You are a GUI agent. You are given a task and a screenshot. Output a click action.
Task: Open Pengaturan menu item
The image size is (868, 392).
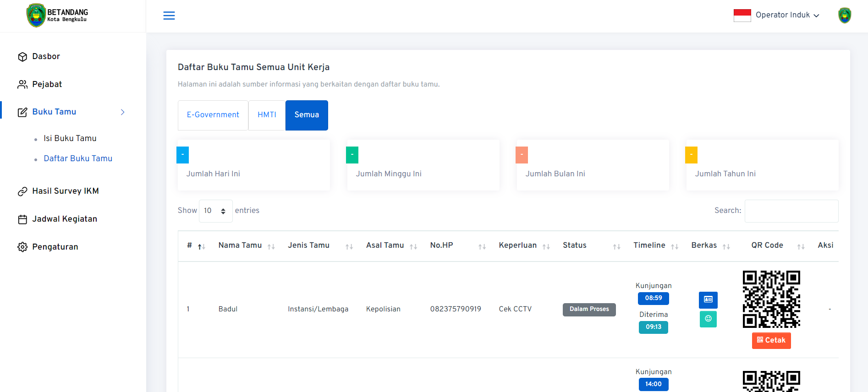55,247
